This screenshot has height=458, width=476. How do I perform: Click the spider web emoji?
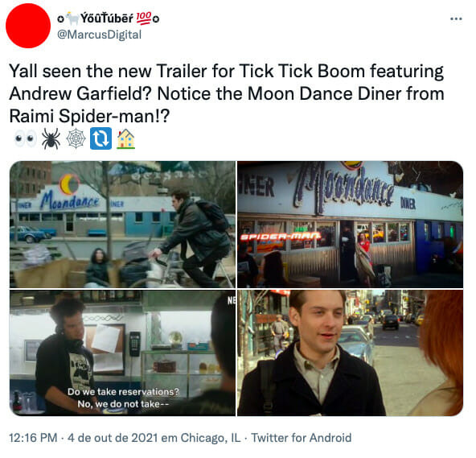pyautogui.click(x=76, y=138)
